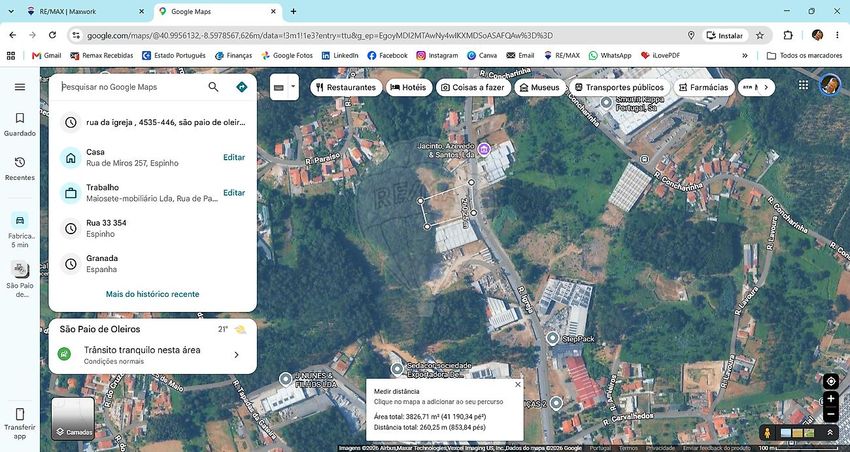Click the Instalar app button
Viewport: 850px width, 452px height.
click(725, 35)
